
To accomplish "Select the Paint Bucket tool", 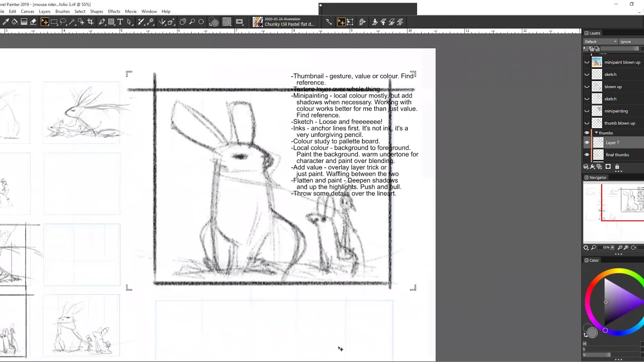I will pos(15,22).
